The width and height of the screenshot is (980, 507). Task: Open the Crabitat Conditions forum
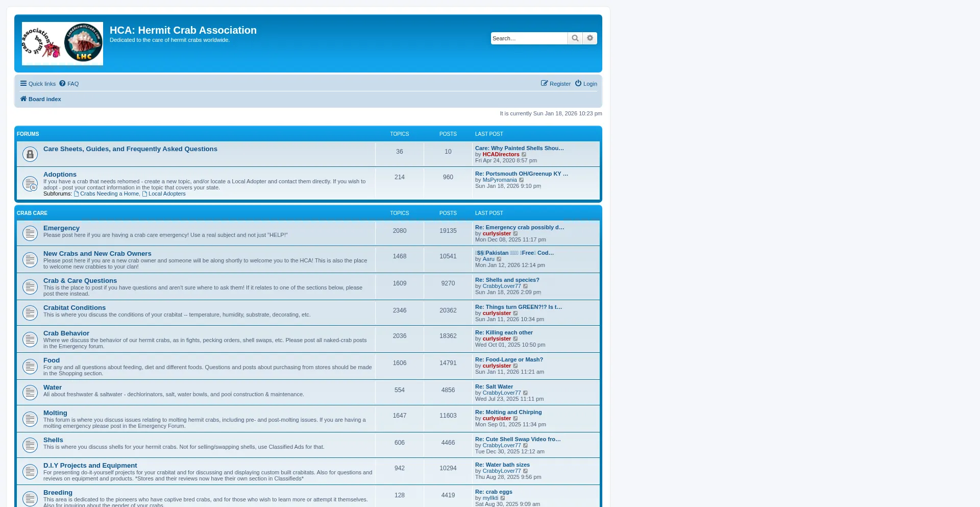[75, 308]
